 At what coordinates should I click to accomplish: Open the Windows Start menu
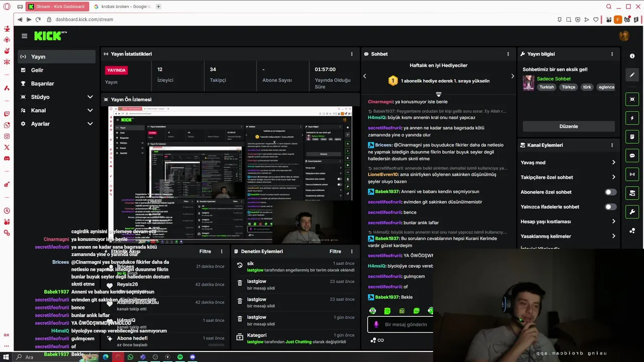[x=6, y=357]
